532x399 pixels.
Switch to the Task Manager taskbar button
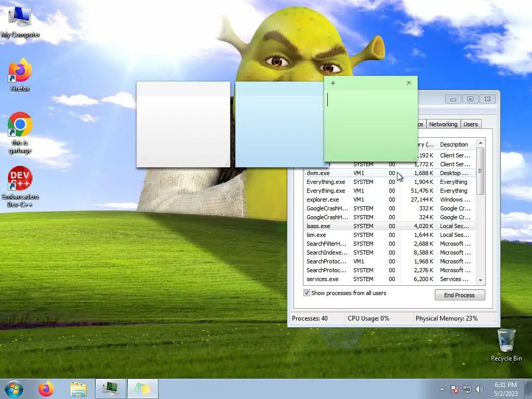click(x=111, y=389)
